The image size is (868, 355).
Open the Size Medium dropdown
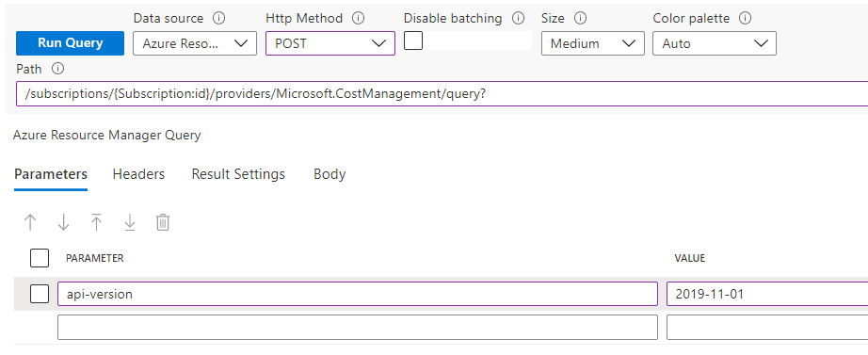point(593,43)
